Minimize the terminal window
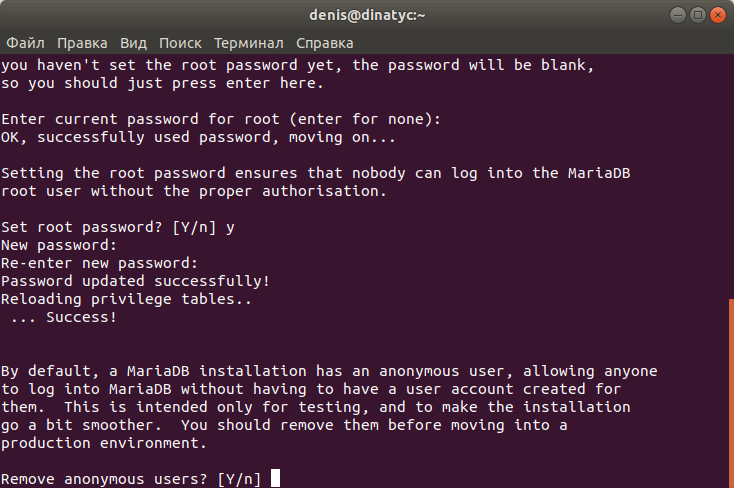The image size is (734, 488). coord(677,15)
